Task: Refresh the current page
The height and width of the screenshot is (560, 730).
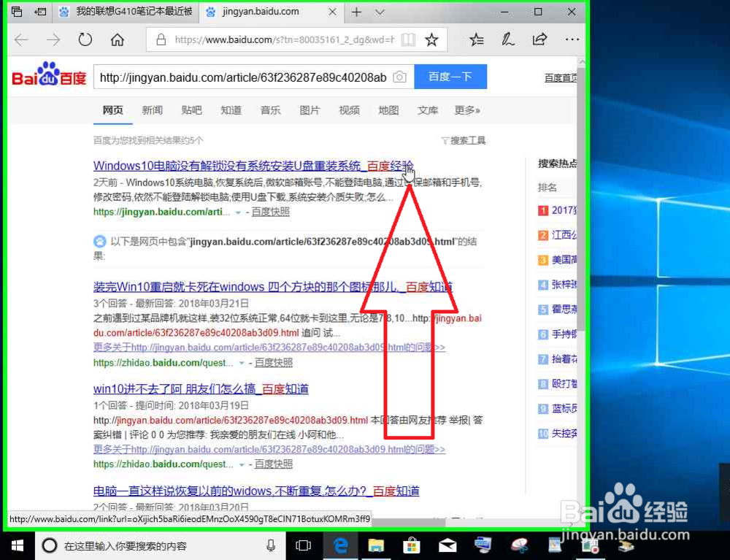Action: coord(85,41)
